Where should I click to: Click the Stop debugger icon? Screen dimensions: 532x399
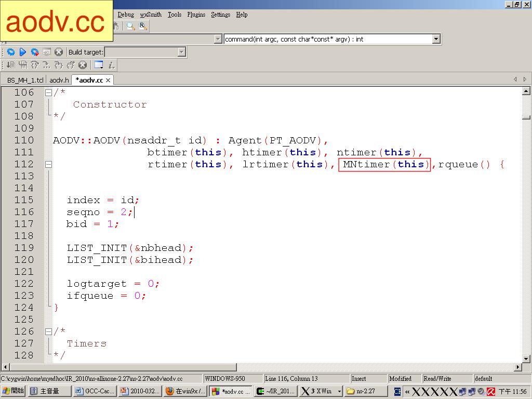(83, 65)
